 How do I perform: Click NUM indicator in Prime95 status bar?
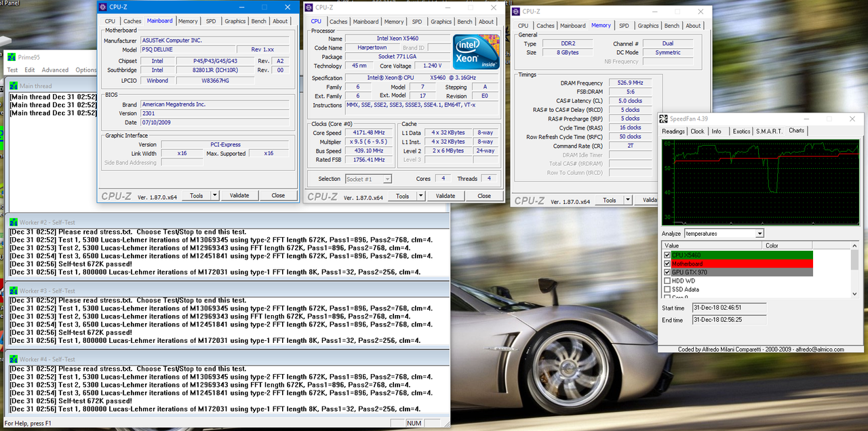click(414, 423)
